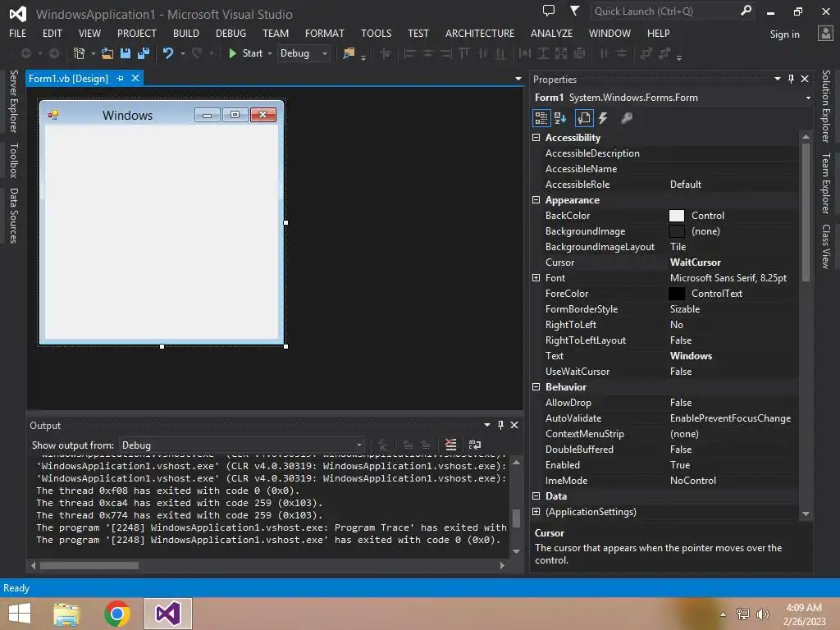Screen dimensions: 840x630
Task: Click the ForeColor ControlText black swatch
Action: [x=677, y=294]
